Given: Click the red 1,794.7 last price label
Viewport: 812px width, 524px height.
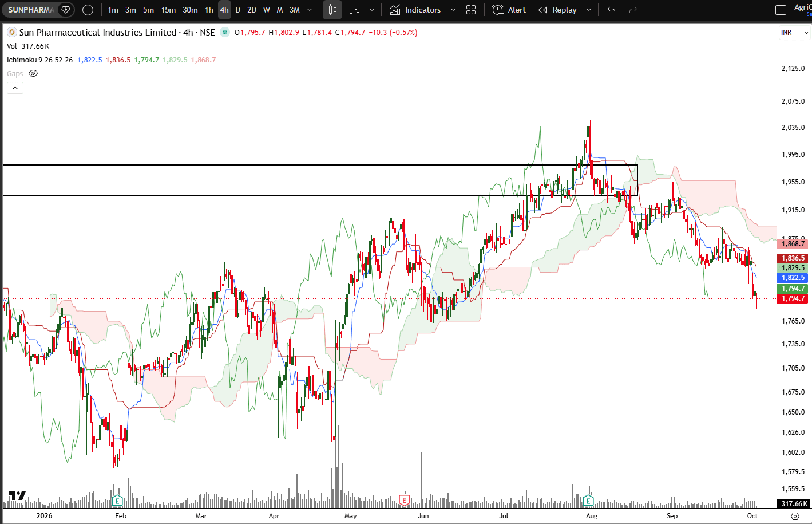Looking at the screenshot, I should [793, 298].
